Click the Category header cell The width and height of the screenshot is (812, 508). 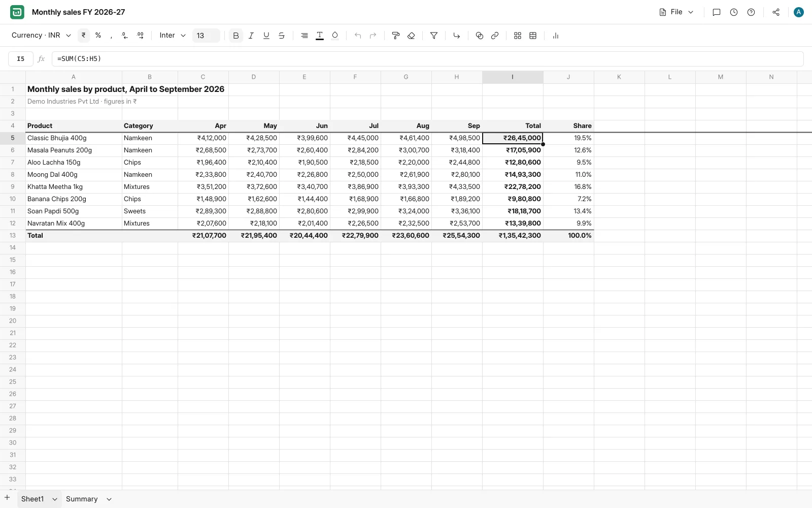[x=150, y=126]
